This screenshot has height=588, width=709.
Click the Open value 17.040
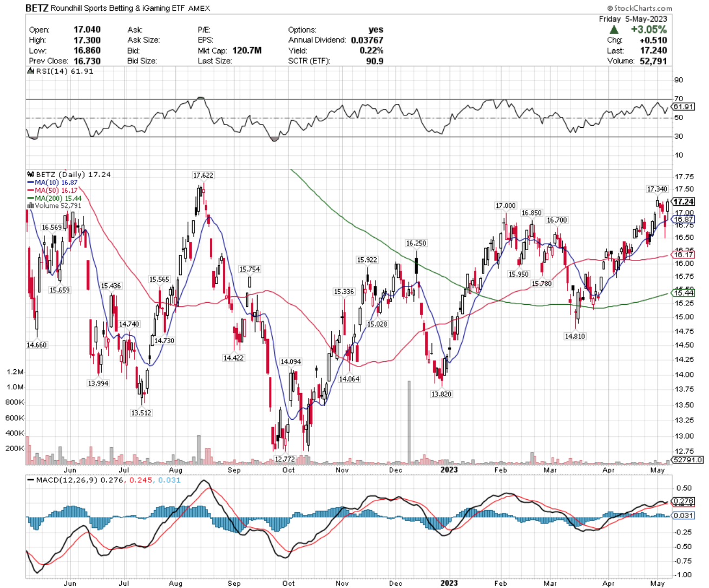[87, 30]
